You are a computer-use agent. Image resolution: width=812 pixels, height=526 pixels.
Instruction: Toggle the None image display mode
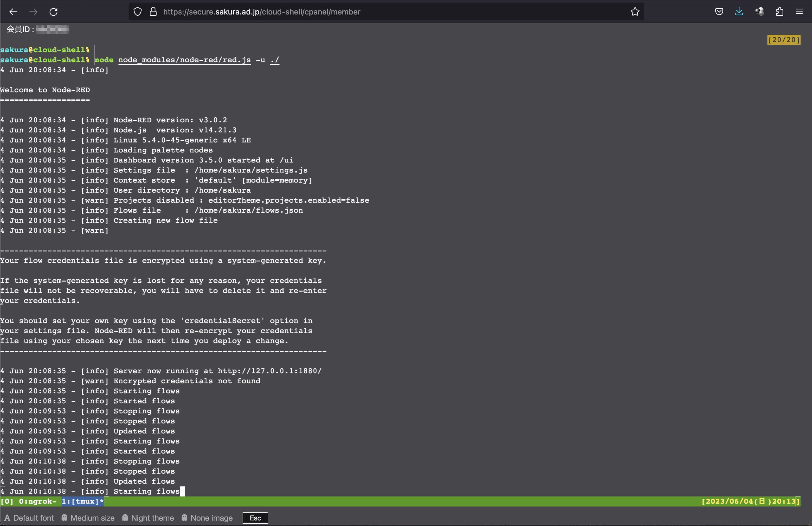(x=207, y=518)
